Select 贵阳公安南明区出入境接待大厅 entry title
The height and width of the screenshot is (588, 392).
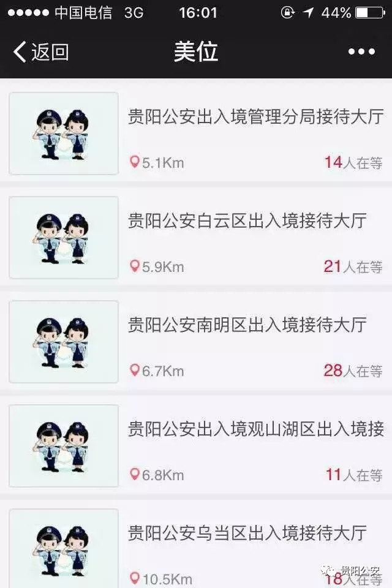(x=247, y=325)
